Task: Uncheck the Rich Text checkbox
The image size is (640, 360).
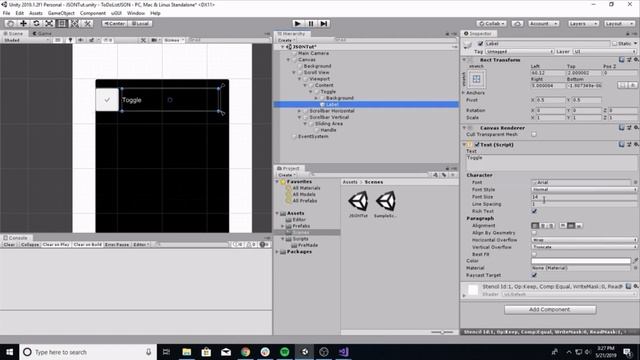Action: [534, 211]
